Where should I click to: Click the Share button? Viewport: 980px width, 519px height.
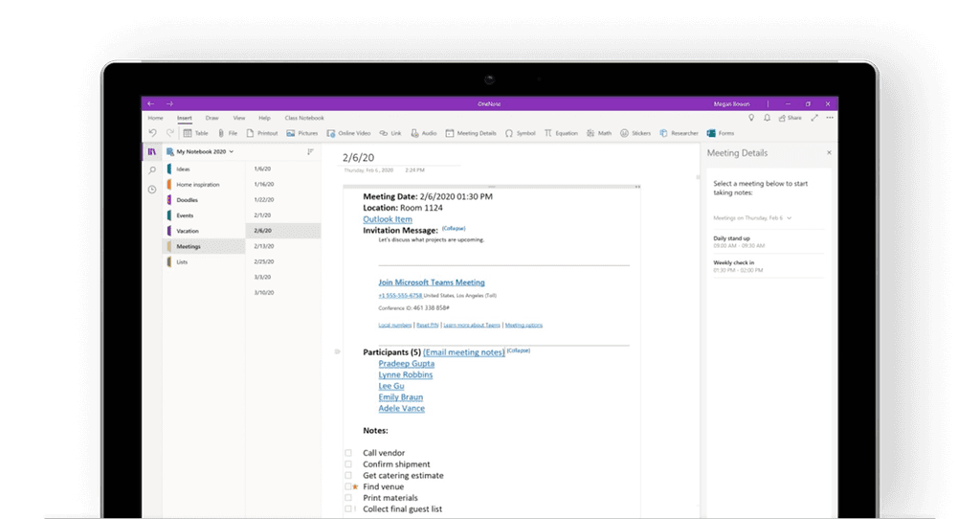[x=790, y=118]
